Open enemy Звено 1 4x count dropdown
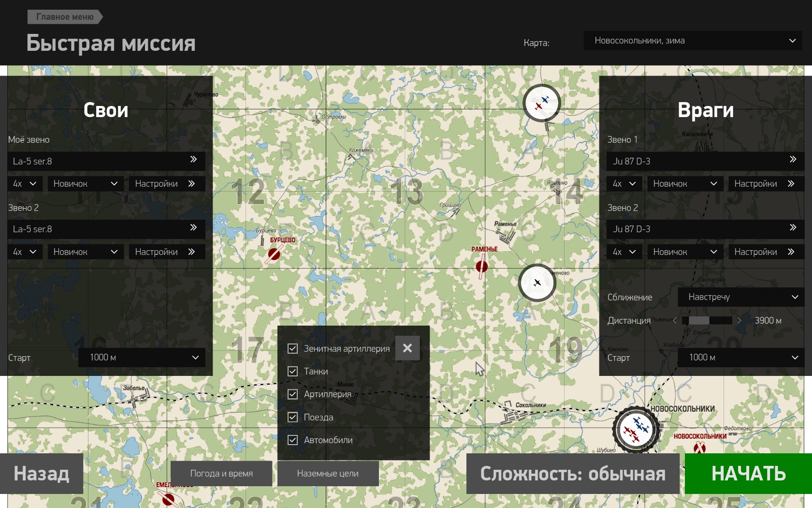The image size is (812, 508). point(624,184)
